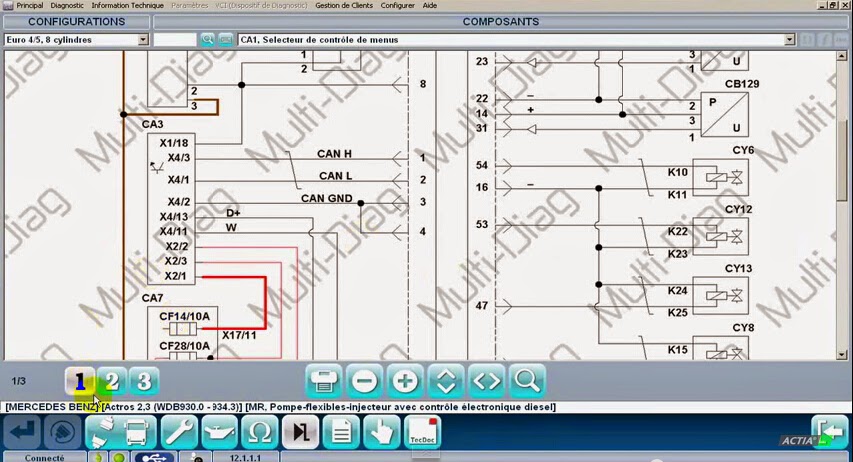Activate the magnifying glass zoom tool
This screenshot has width=853, height=462.
(x=527, y=381)
